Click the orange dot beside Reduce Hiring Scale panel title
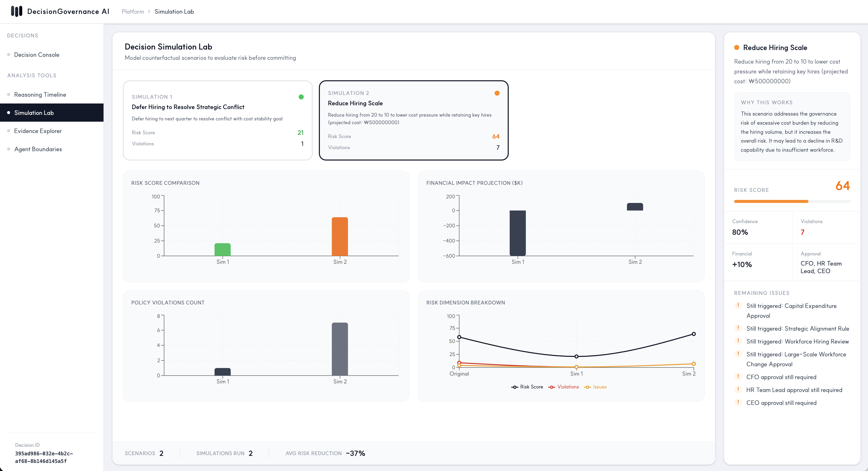 (x=737, y=47)
